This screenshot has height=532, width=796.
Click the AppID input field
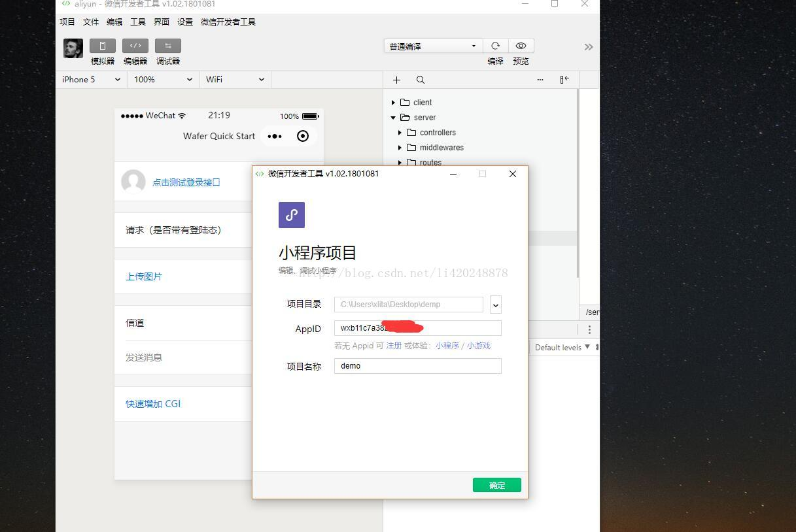click(418, 328)
